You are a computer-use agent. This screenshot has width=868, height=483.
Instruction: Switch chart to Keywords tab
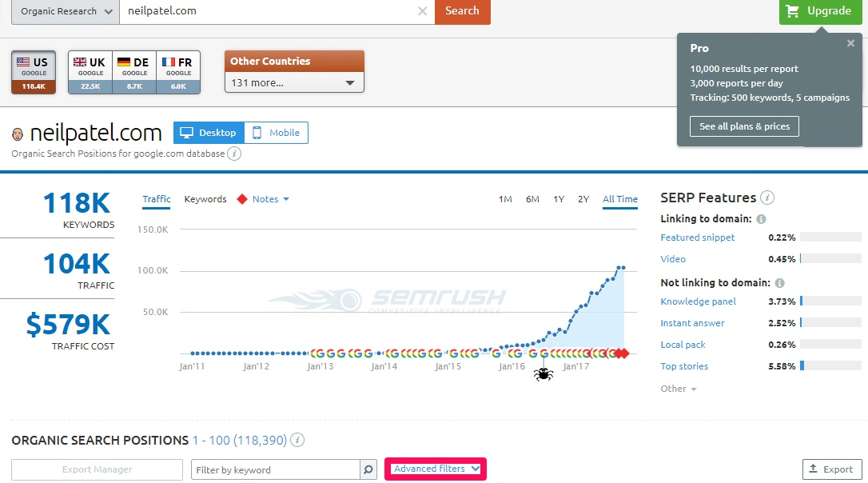pyautogui.click(x=205, y=199)
